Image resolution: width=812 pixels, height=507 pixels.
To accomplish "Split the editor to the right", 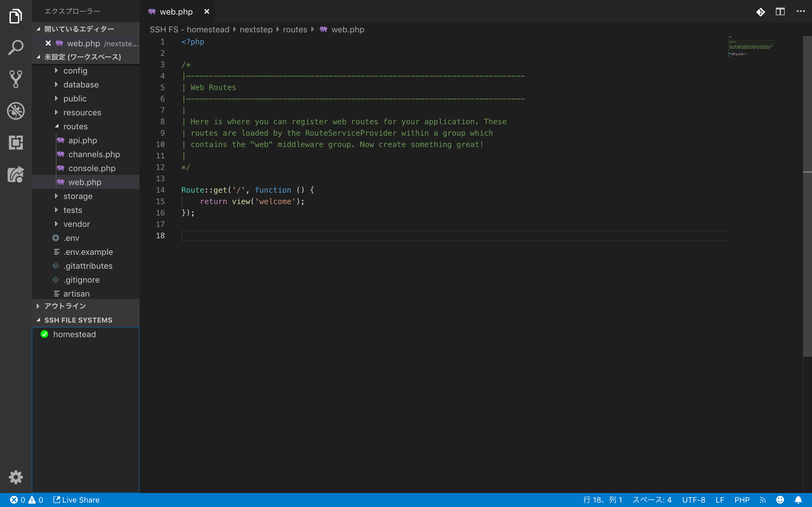I will coord(780,12).
